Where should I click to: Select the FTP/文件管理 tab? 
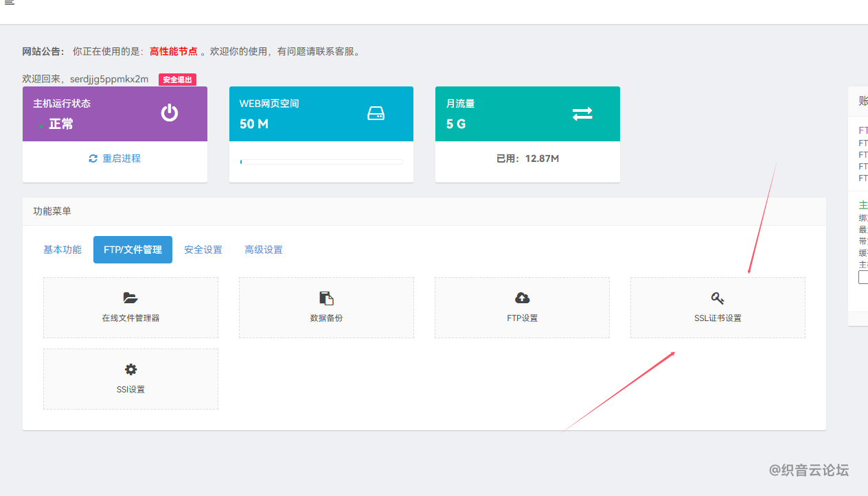(x=133, y=250)
